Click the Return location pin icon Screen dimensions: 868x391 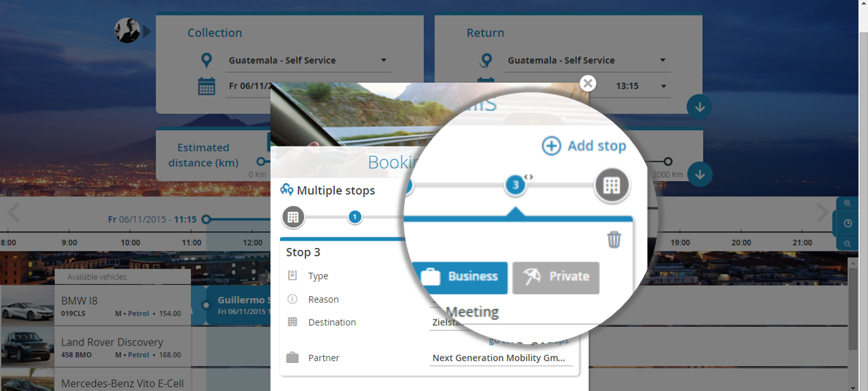486,61
